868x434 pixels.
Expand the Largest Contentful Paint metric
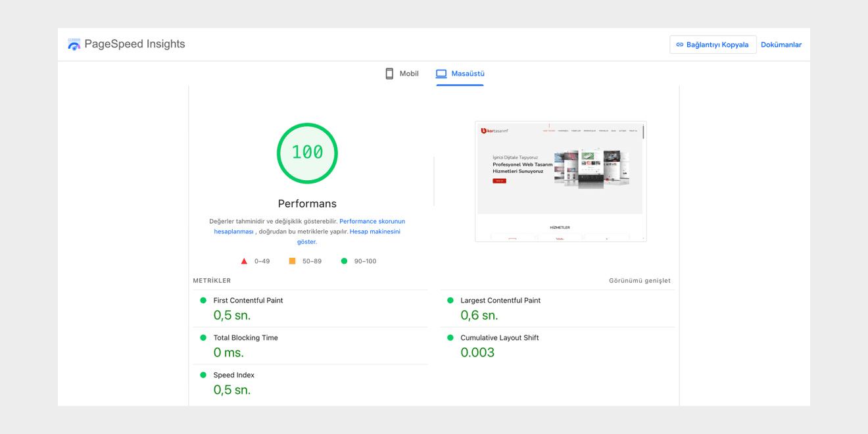click(500, 301)
